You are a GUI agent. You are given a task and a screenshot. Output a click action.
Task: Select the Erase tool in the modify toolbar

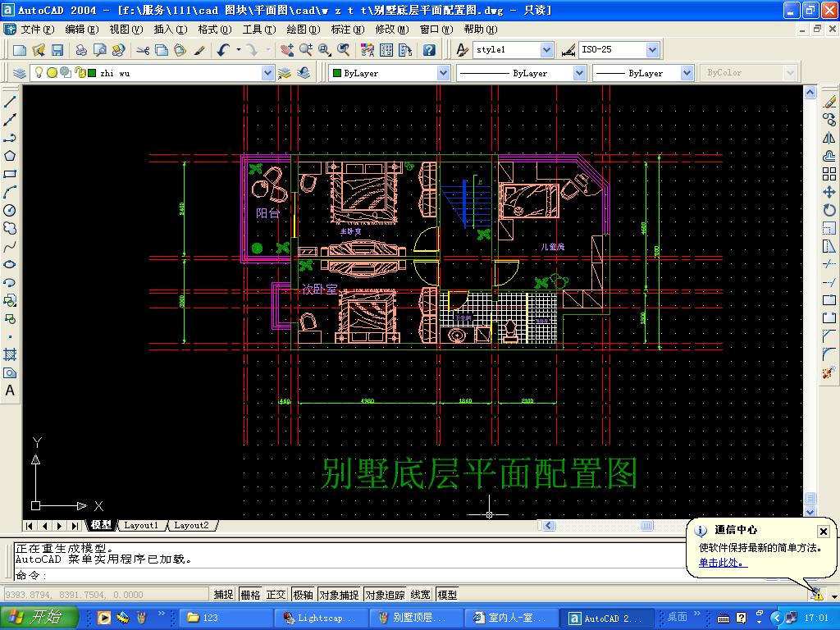coord(829,102)
